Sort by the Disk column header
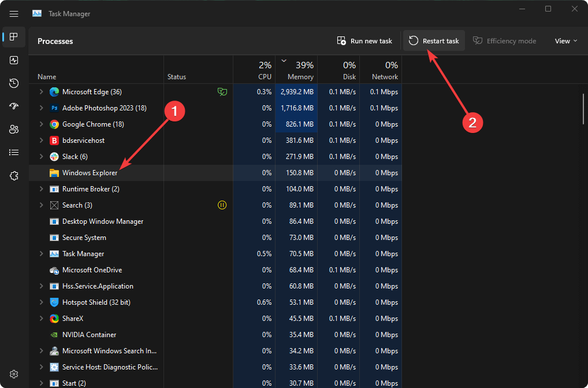Viewport: 588px width, 388px height. coord(338,70)
